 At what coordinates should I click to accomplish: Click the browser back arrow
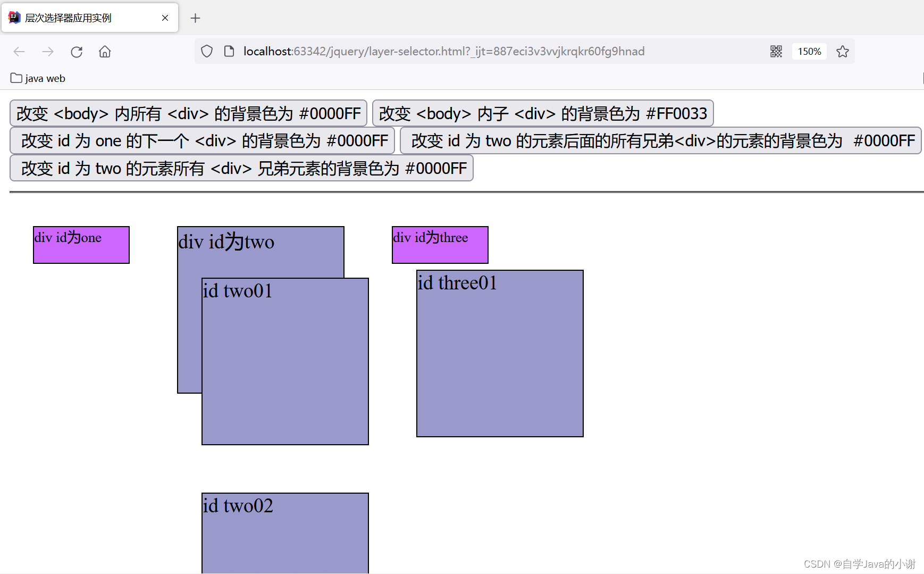19,52
